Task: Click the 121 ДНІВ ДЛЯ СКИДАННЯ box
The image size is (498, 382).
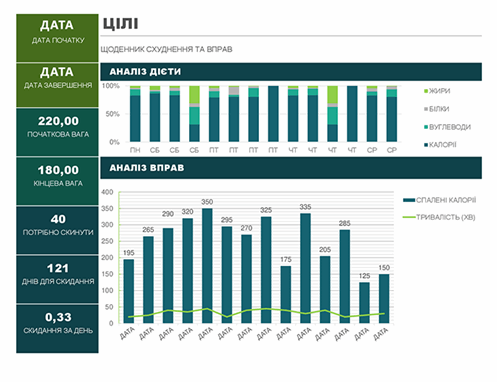Action: point(57,279)
